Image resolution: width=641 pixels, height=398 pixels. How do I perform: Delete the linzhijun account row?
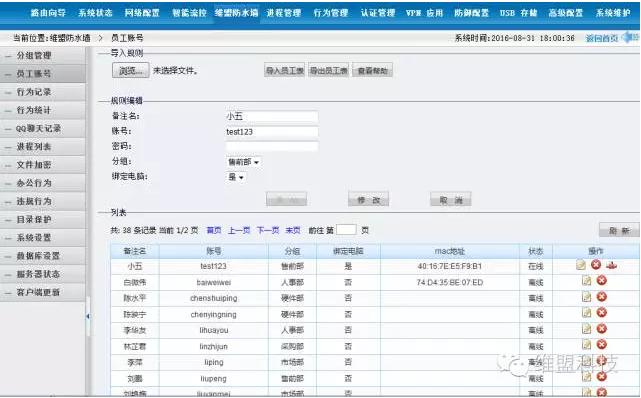pyautogui.click(x=601, y=344)
